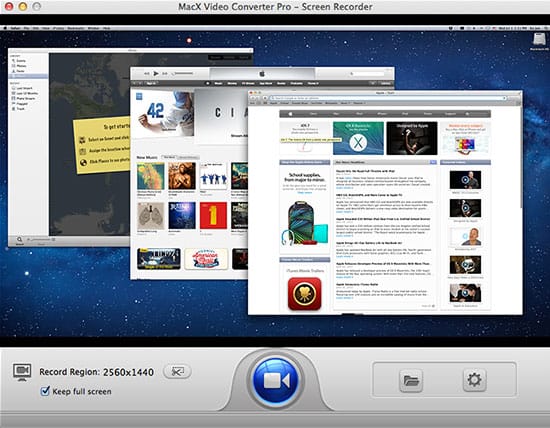Click the Apple logo in iTunes display
This screenshot has width=550, height=428.
(262, 74)
